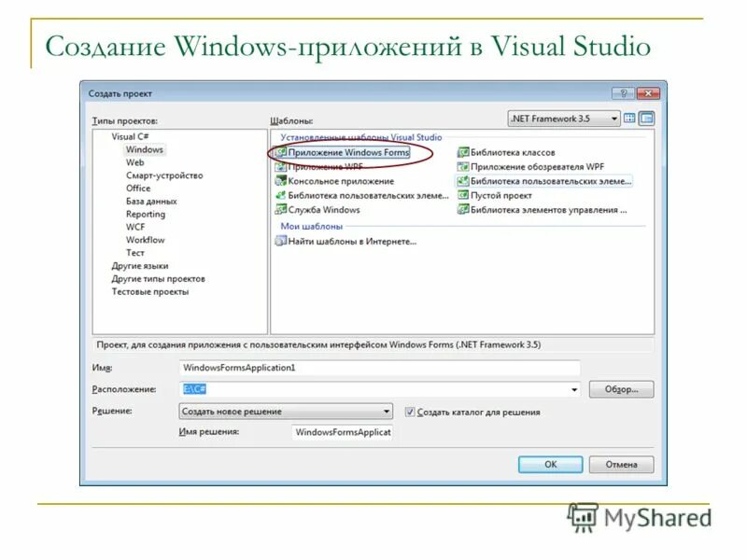Click the Имя project name field
Image resolution: width=747 pixels, height=560 pixels.
point(380,368)
